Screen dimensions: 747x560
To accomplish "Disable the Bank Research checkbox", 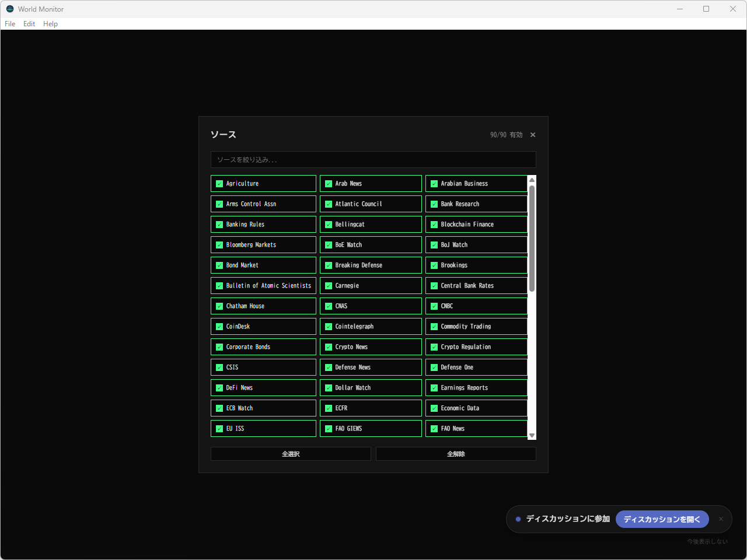I will tap(434, 204).
